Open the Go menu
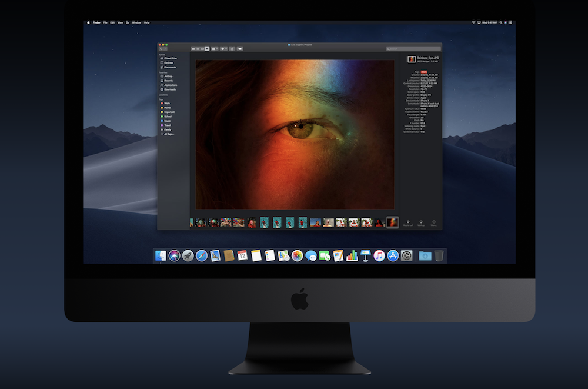 pyautogui.click(x=128, y=22)
